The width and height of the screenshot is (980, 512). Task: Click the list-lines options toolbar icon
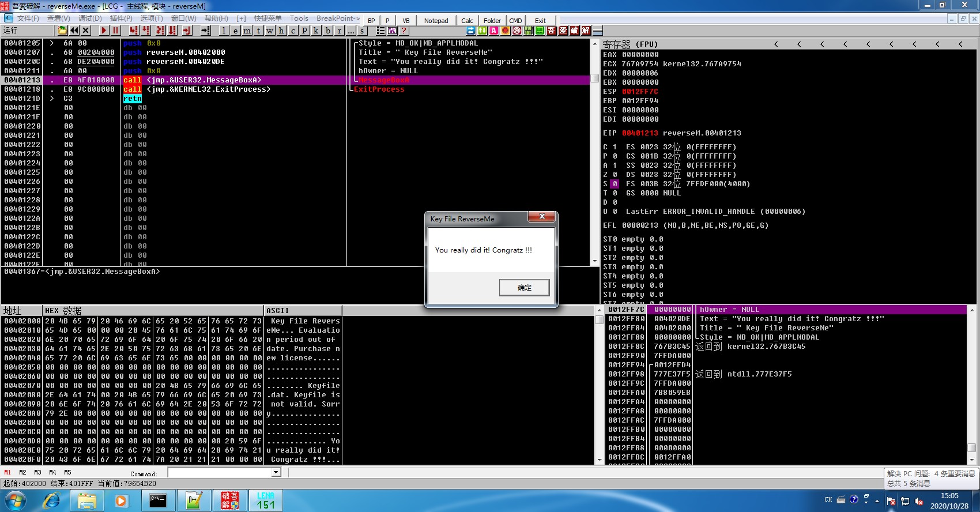381,31
